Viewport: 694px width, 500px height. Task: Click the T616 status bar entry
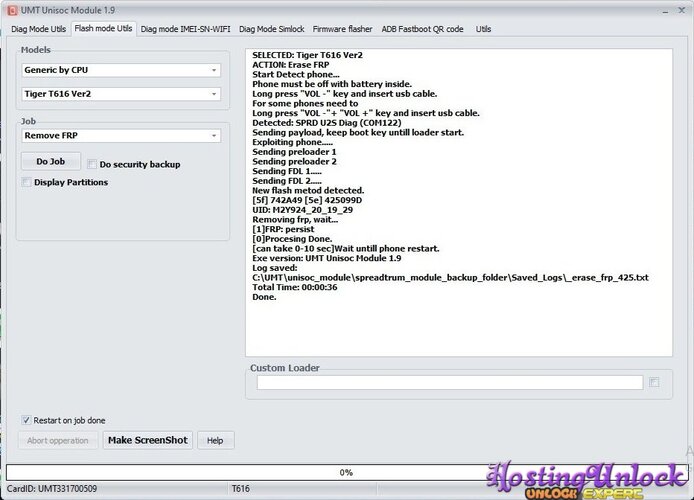tap(241, 489)
